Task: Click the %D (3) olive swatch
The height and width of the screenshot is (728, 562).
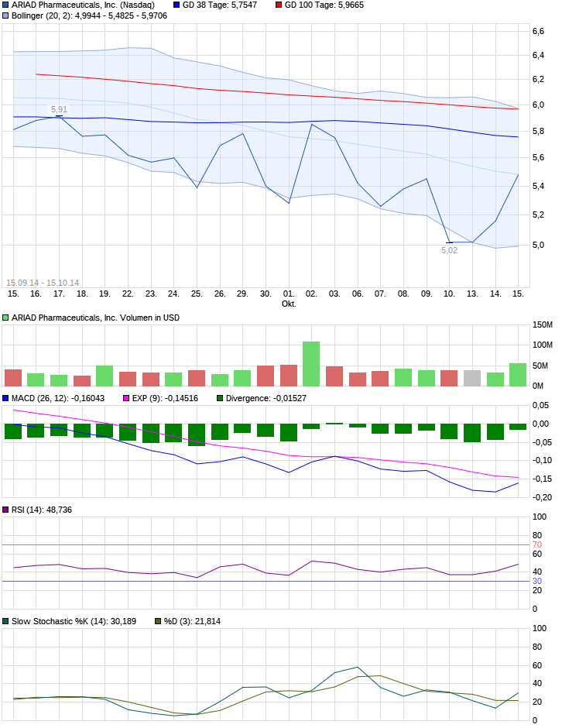Action: pos(158,621)
